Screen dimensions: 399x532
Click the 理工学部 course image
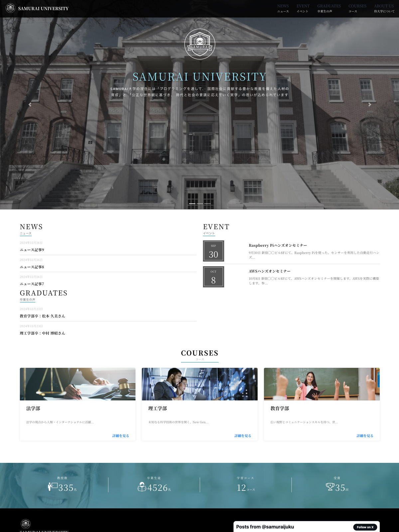(x=199, y=384)
